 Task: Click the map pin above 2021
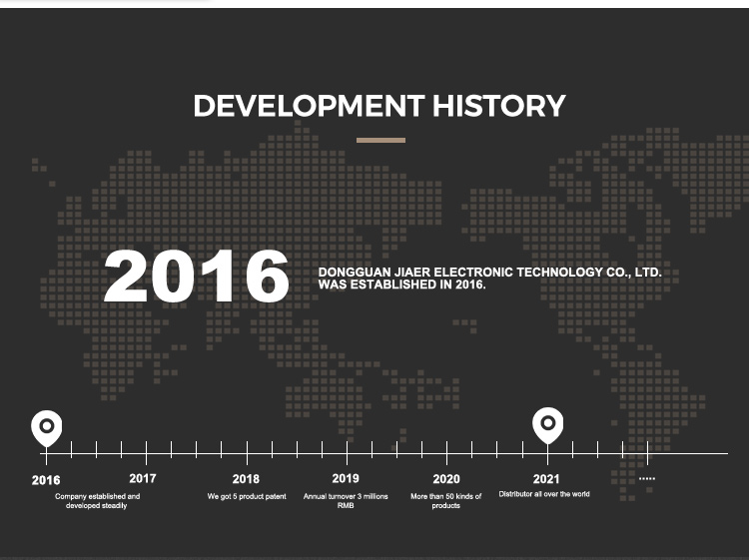coord(548,425)
